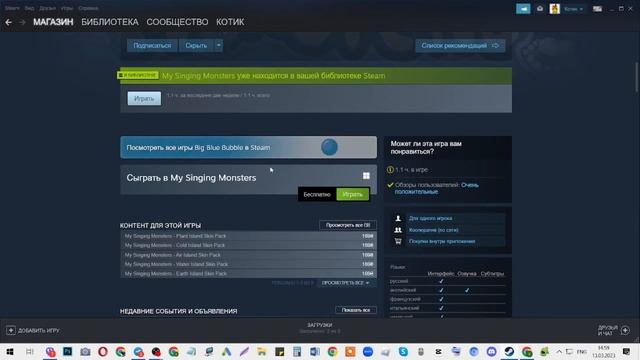Click the in-app purchases cart icon
Viewport: 640px width, 360px height.
398,241
